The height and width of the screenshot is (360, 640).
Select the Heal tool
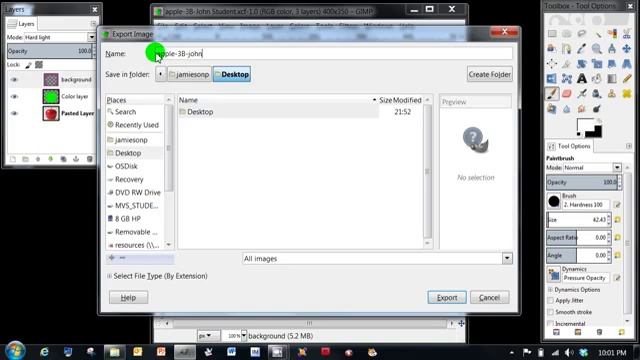coord(627,93)
